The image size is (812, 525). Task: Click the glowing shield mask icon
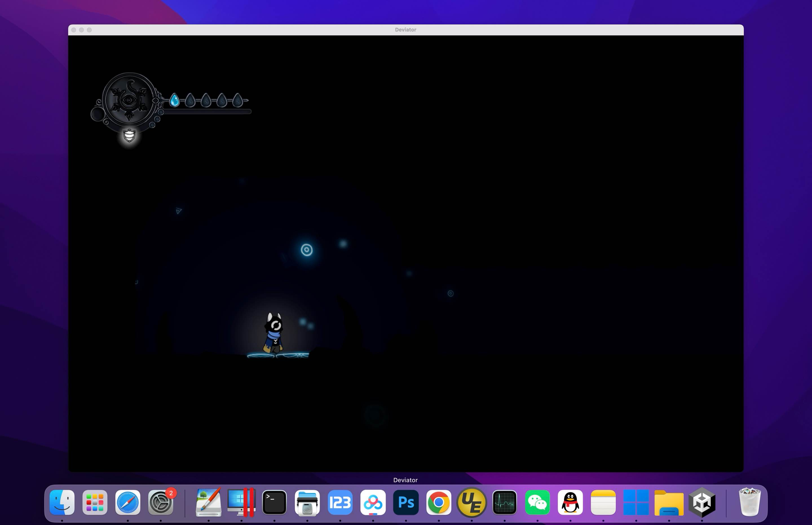coord(129,136)
